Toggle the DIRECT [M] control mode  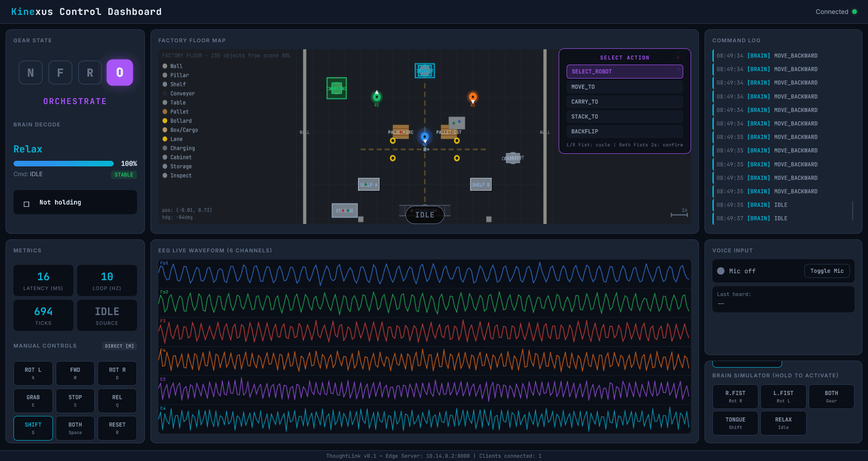pos(119,346)
